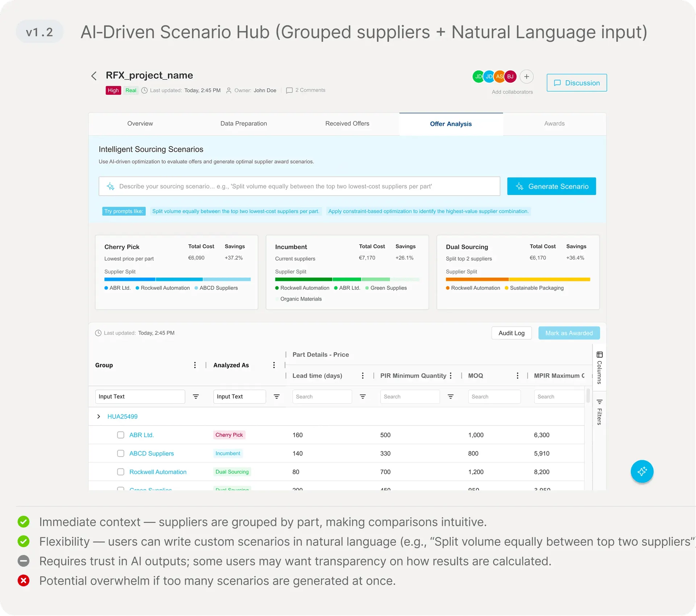Click the filter icon beside Lead time search
Screen dimensions: 696x616
coord(362,397)
